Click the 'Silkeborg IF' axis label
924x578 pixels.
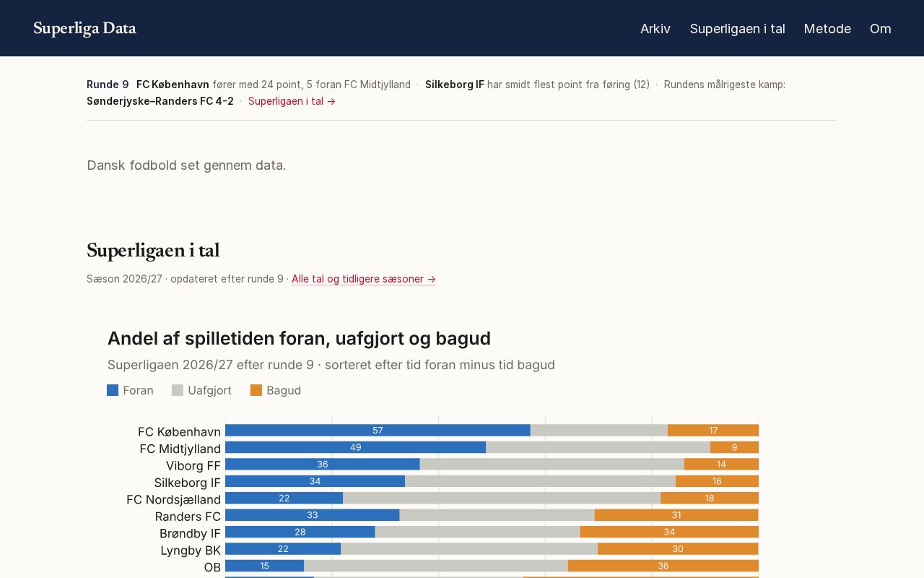coord(187,483)
